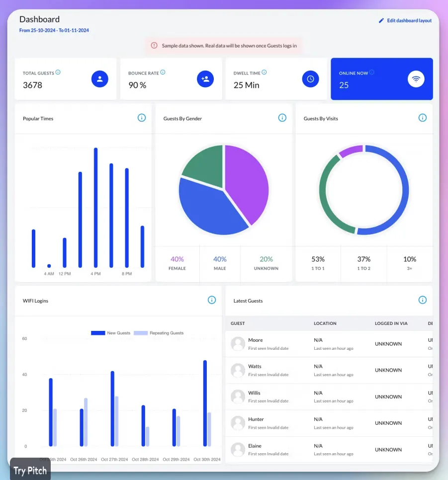Click the Dwell Time clock icon
Screen dimensions: 448x480
click(x=310, y=79)
